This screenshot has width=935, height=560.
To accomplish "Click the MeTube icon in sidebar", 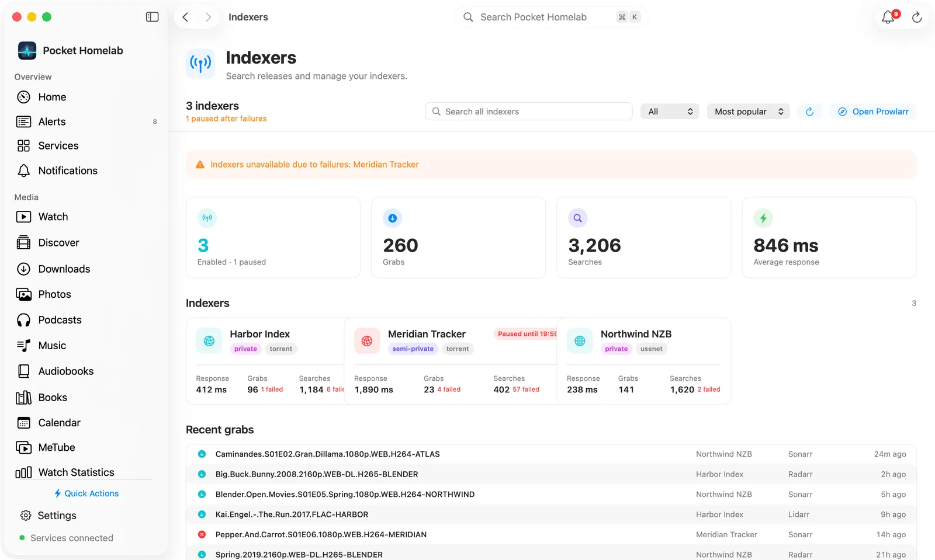I will tap(23, 447).
